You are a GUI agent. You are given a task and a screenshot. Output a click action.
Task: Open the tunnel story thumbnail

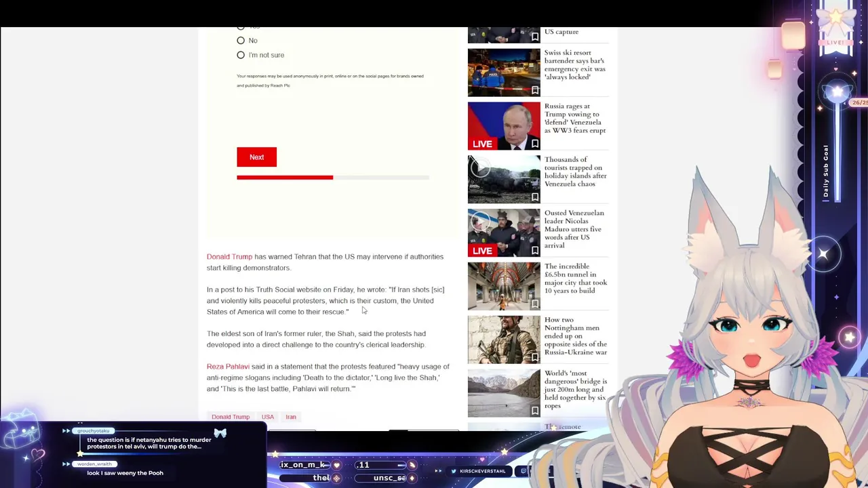pos(504,287)
